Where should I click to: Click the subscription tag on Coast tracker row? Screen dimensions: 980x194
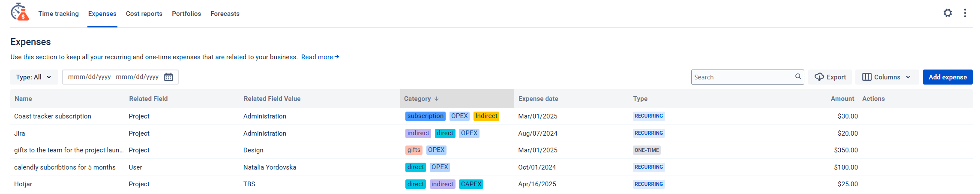click(426, 116)
